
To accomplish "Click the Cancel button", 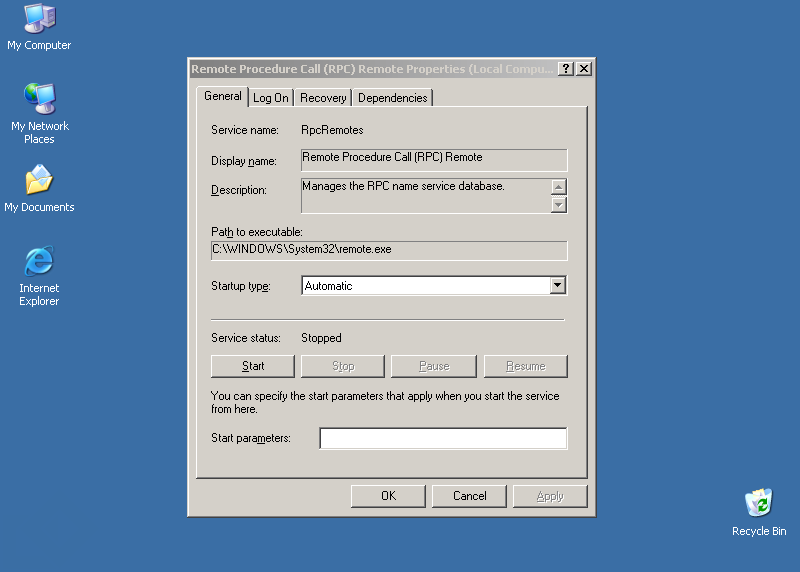I will pyautogui.click(x=469, y=496).
